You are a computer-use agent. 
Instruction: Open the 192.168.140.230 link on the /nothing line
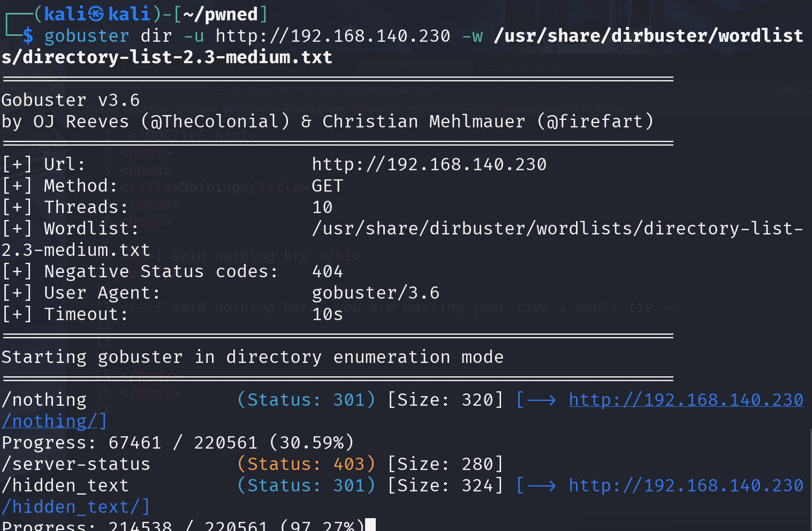[x=686, y=400]
